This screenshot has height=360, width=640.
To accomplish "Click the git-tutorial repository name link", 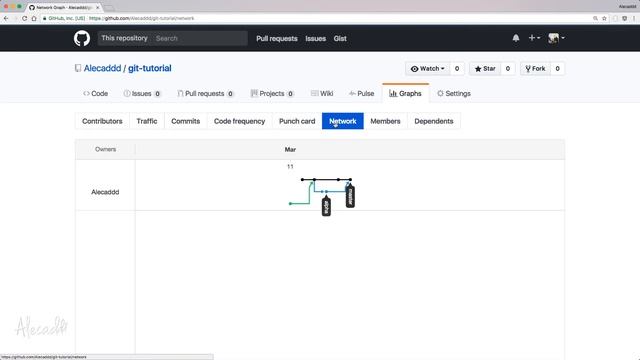I will (150, 68).
